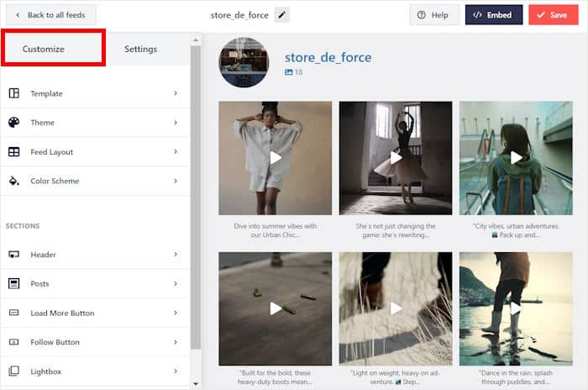Expand the Color Scheme chevron arrow
Viewport: 588px width, 390px height.
pos(176,181)
